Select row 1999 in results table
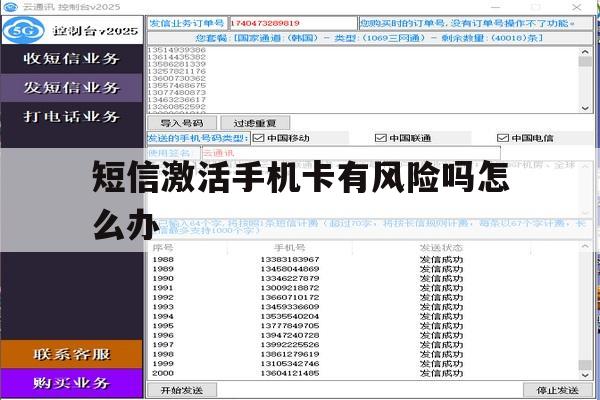The image size is (600, 400). (x=364, y=364)
